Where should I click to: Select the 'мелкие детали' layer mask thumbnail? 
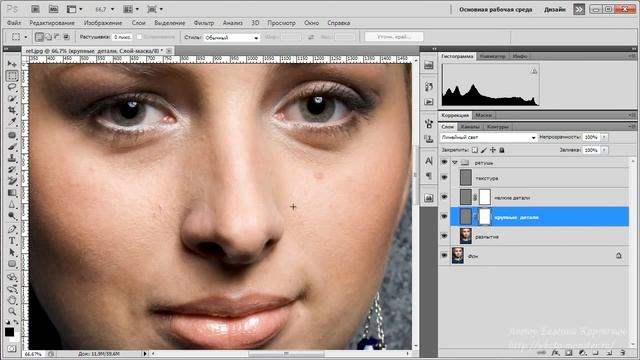484,197
